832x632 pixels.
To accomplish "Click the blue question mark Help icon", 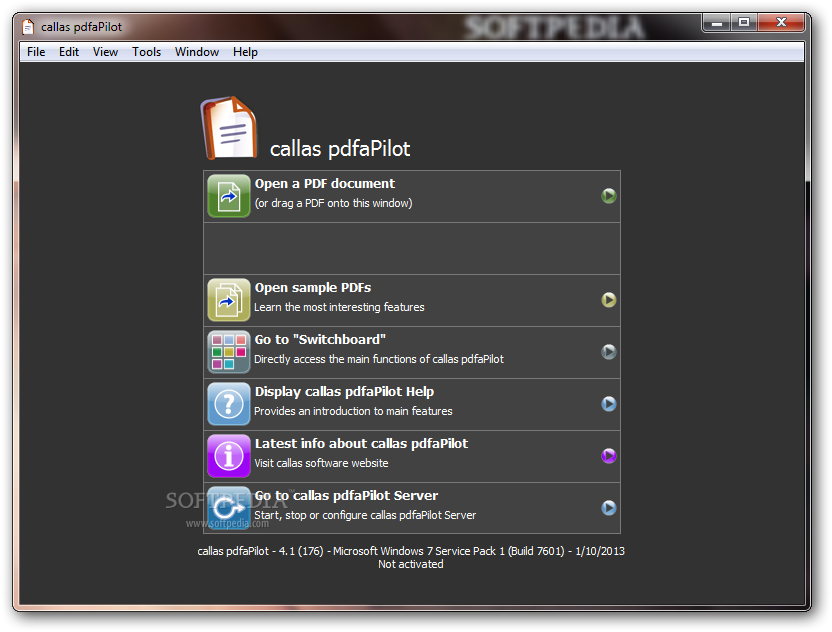I will click(x=229, y=404).
